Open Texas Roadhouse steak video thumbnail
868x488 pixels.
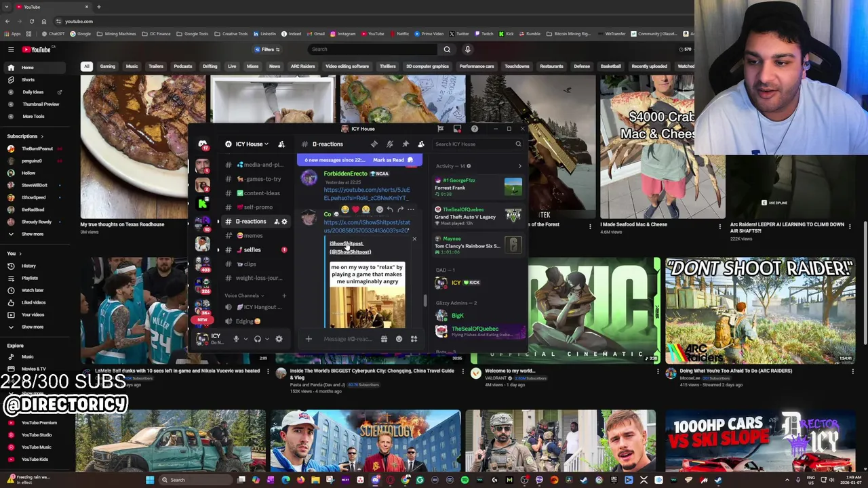tap(143, 146)
